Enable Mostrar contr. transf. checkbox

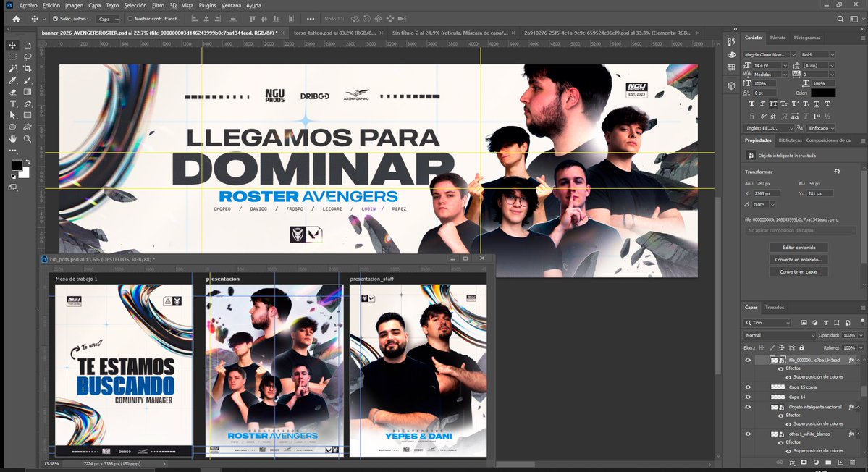[130, 19]
